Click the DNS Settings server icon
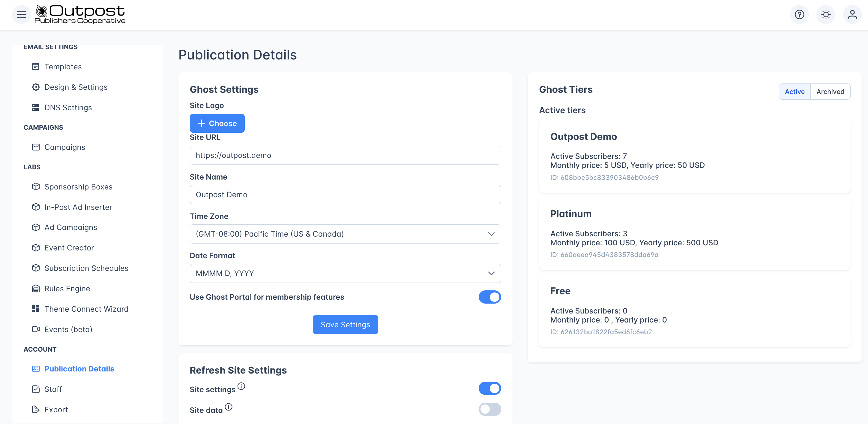868x424 pixels. (36, 108)
